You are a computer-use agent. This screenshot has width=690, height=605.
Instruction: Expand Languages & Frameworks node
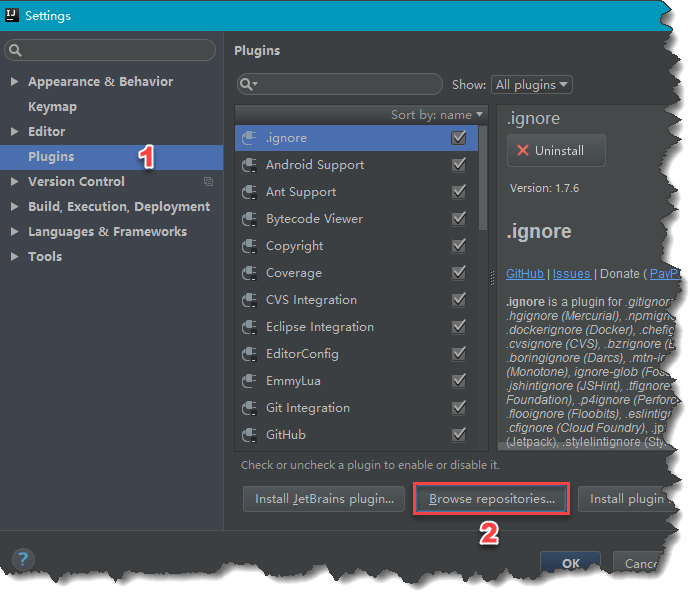(14, 231)
